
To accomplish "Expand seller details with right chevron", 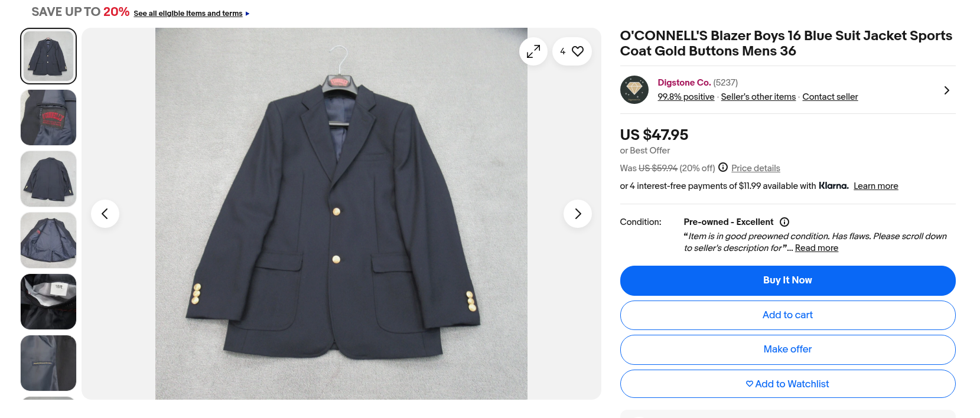I will pos(946,90).
